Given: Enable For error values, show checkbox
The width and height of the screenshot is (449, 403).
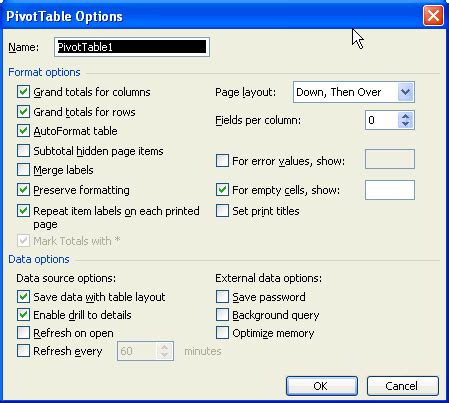Looking at the screenshot, I should (x=222, y=161).
